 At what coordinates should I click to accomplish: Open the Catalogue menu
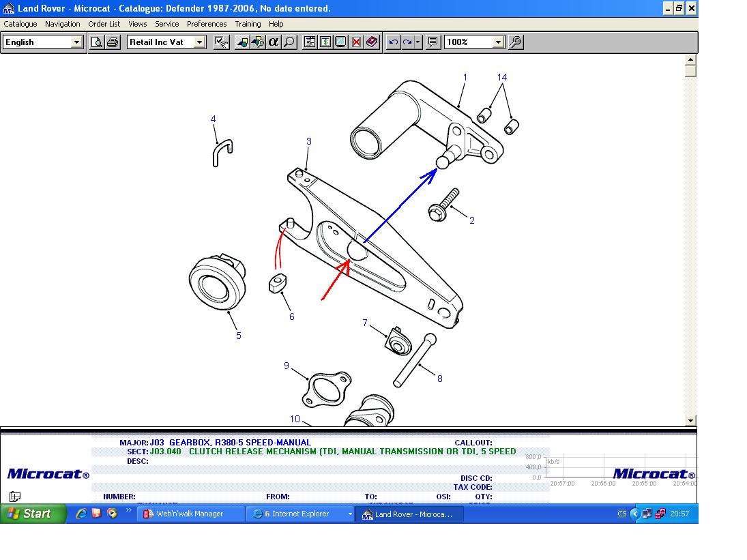(x=20, y=24)
